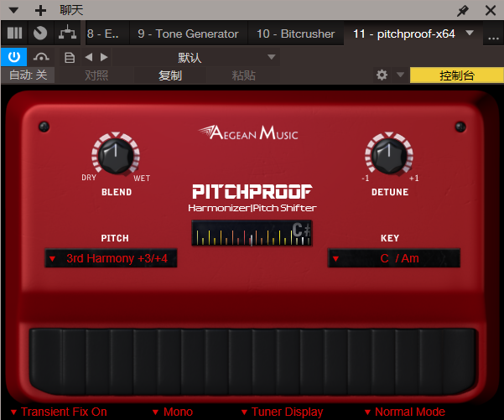The width and height of the screenshot is (504, 420).
Task: Open the 默认 preset dropdown
Action: (195, 58)
